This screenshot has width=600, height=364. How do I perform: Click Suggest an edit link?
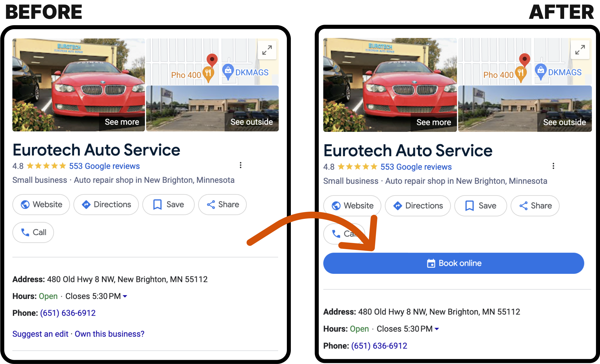click(40, 334)
